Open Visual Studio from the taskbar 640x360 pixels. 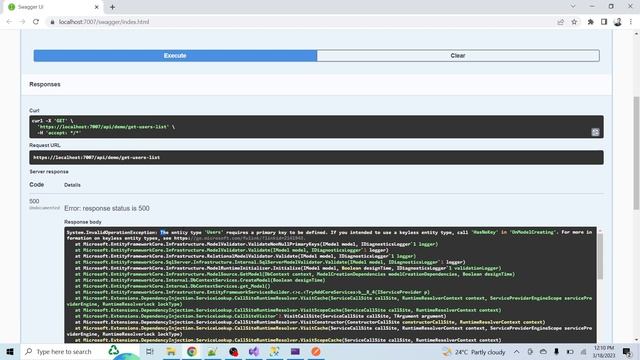[x=254, y=351]
